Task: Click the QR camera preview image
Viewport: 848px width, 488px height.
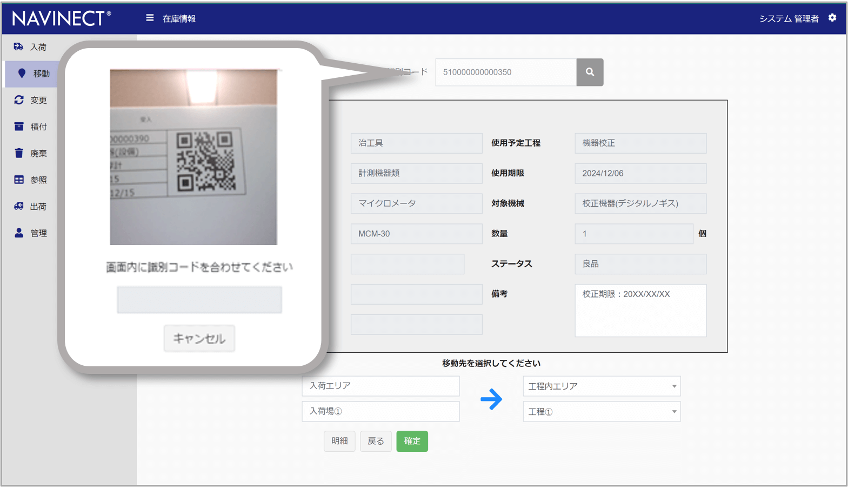Action: coord(194,157)
